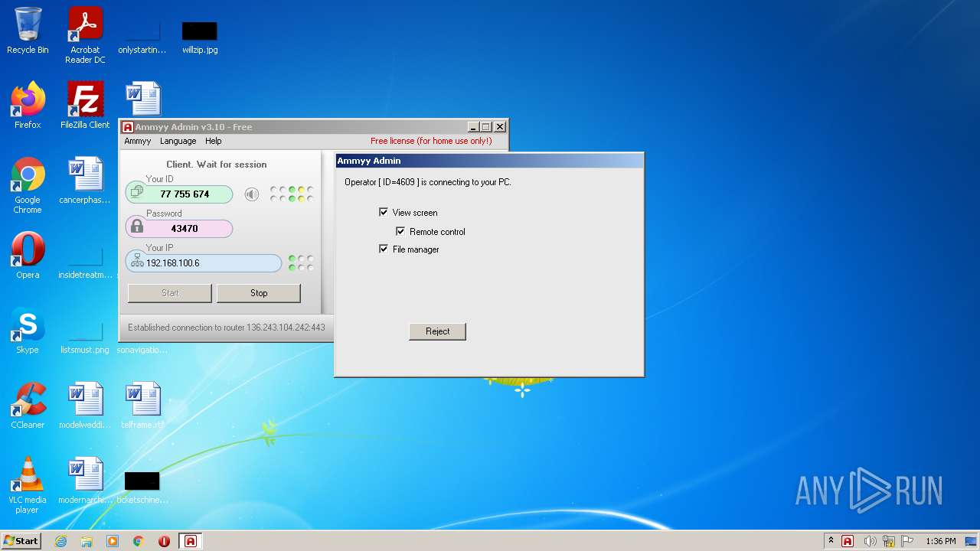This screenshot has height=551, width=980.
Task: Open the Recycle Bin desktop icon
Action: pyautogui.click(x=28, y=31)
